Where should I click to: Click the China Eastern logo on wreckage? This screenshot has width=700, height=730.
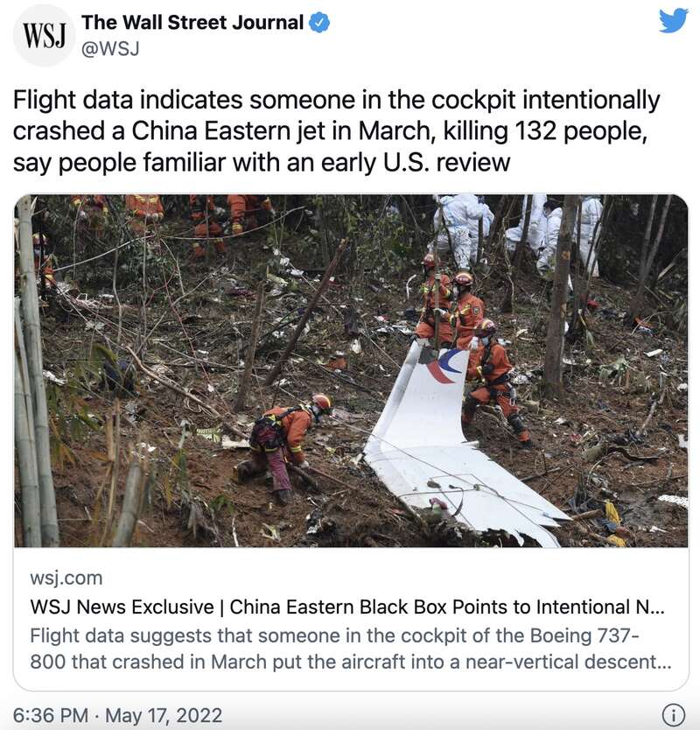click(446, 367)
